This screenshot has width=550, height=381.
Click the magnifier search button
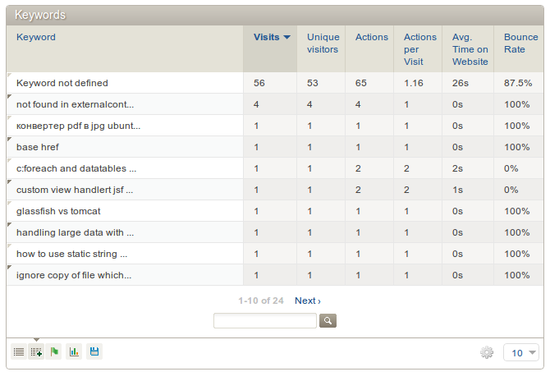tap(328, 321)
